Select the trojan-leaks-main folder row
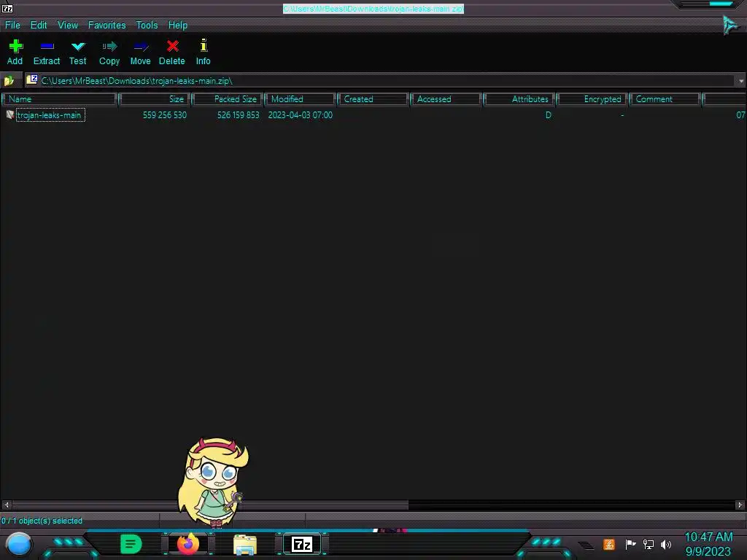The height and width of the screenshot is (560, 747). pos(373,114)
